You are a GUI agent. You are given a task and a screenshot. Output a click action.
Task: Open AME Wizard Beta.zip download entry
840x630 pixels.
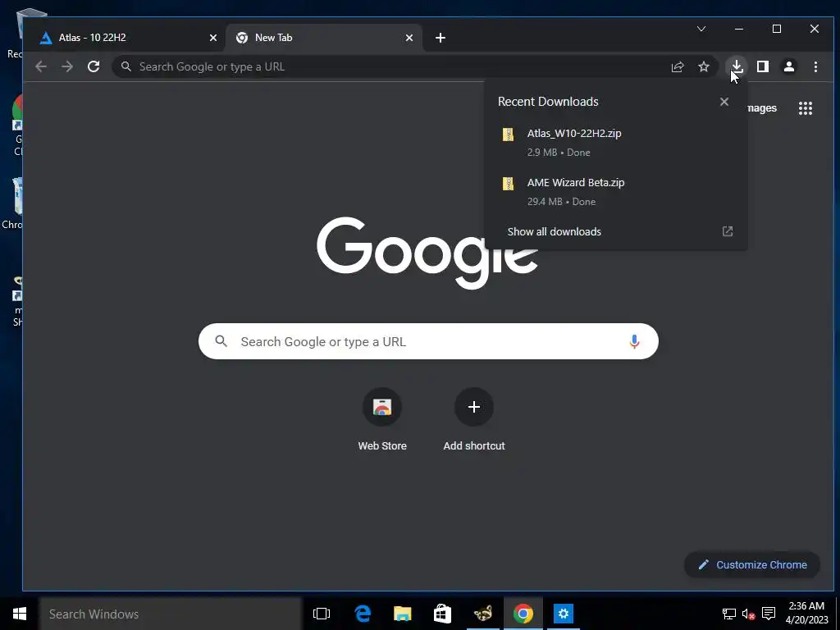pyautogui.click(x=615, y=192)
